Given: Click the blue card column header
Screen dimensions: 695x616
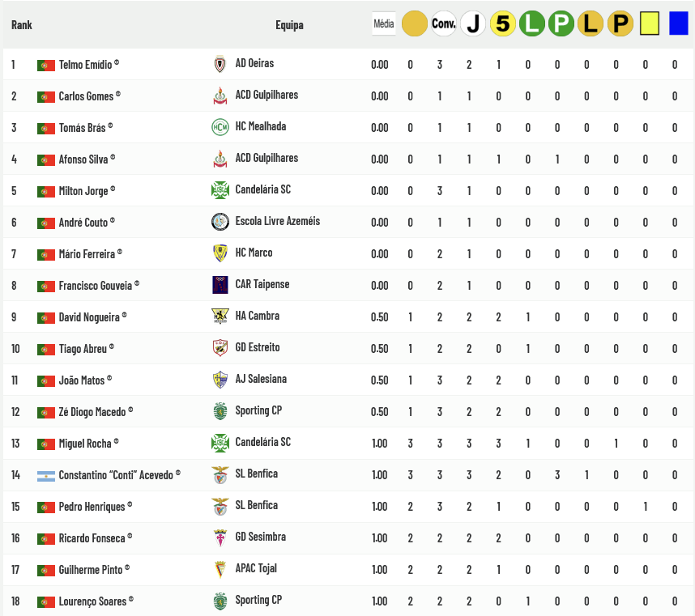Looking at the screenshot, I should tap(678, 24).
